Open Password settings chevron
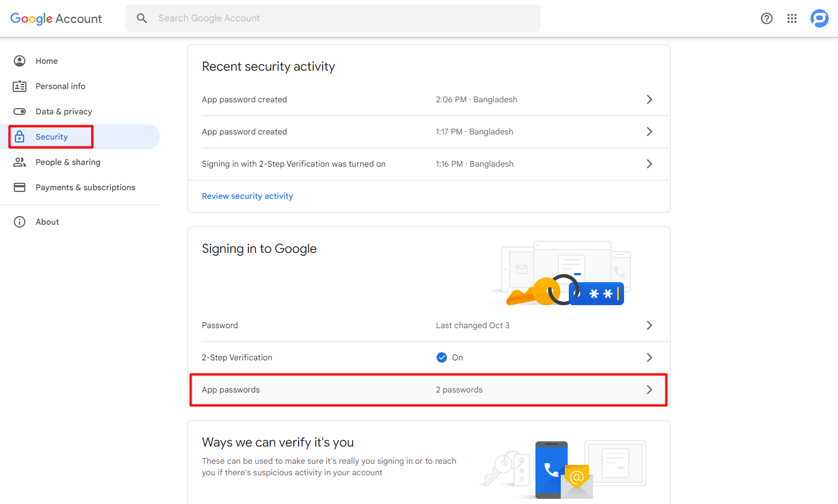The width and height of the screenshot is (838, 504). pos(649,325)
